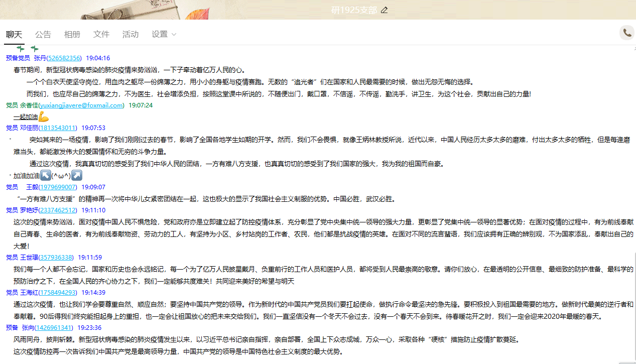636x364 pixels.
Task: Open the 公告 tab
Action: 43,34
